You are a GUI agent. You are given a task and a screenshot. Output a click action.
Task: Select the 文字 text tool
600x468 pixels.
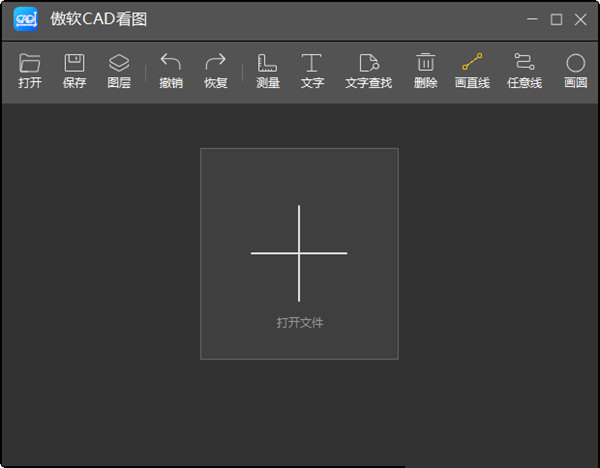[312, 65]
